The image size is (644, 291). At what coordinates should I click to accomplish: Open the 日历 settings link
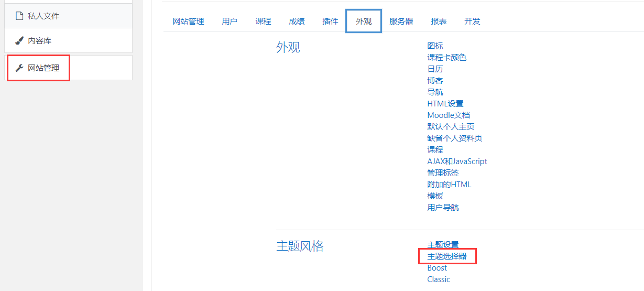pos(435,69)
